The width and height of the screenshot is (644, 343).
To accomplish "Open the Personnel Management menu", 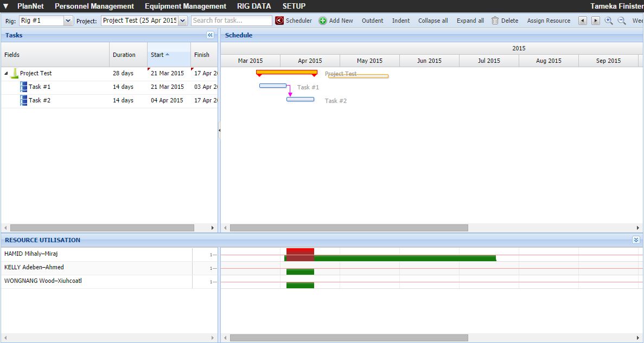I will tap(94, 6).
